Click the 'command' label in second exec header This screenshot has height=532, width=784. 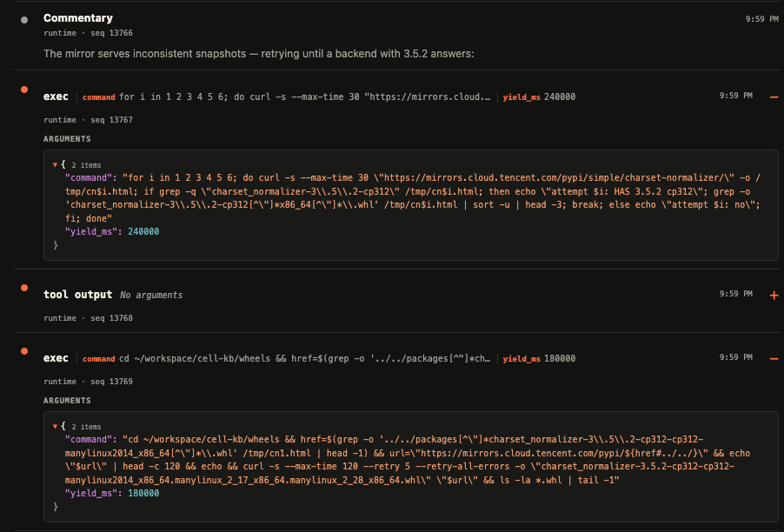(x=98, y=358)
